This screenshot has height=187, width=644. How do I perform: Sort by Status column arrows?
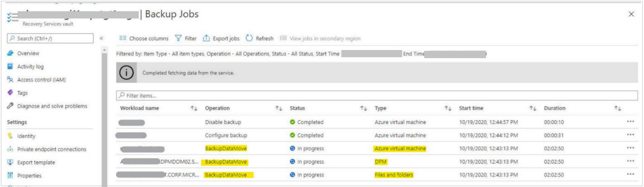363,108
